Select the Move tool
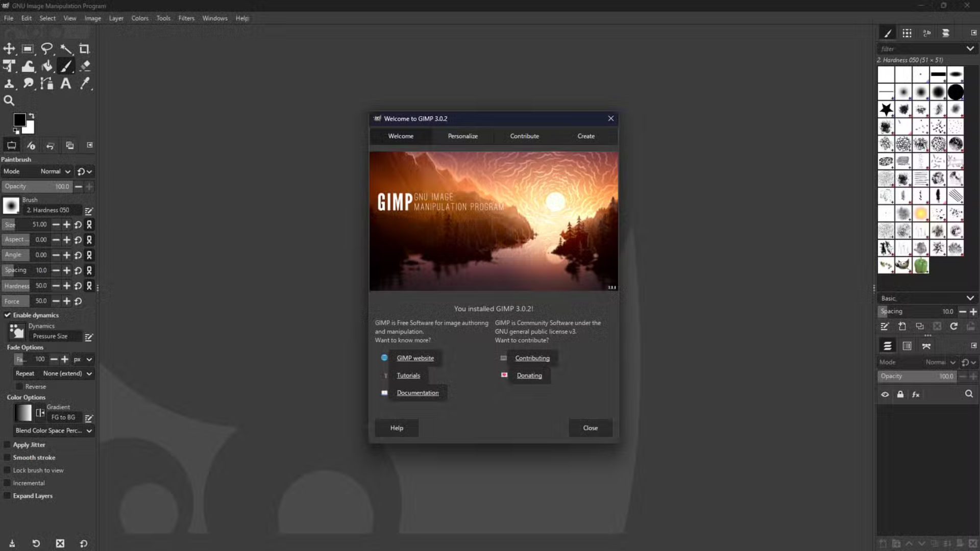The height and width of the screenshot is (551, 980). click(x=9, y=49)
